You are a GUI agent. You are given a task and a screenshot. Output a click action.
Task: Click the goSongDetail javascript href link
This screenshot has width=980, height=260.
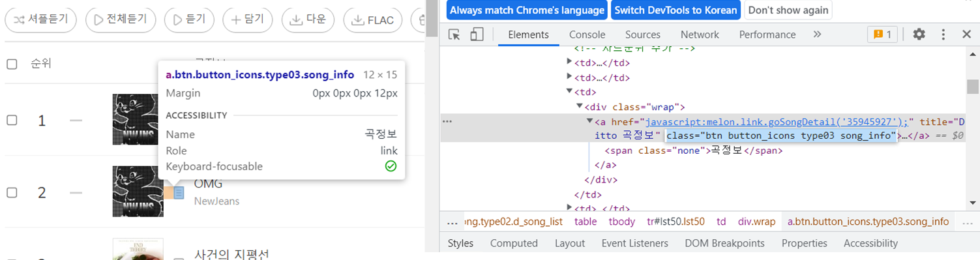coord(777,122)
